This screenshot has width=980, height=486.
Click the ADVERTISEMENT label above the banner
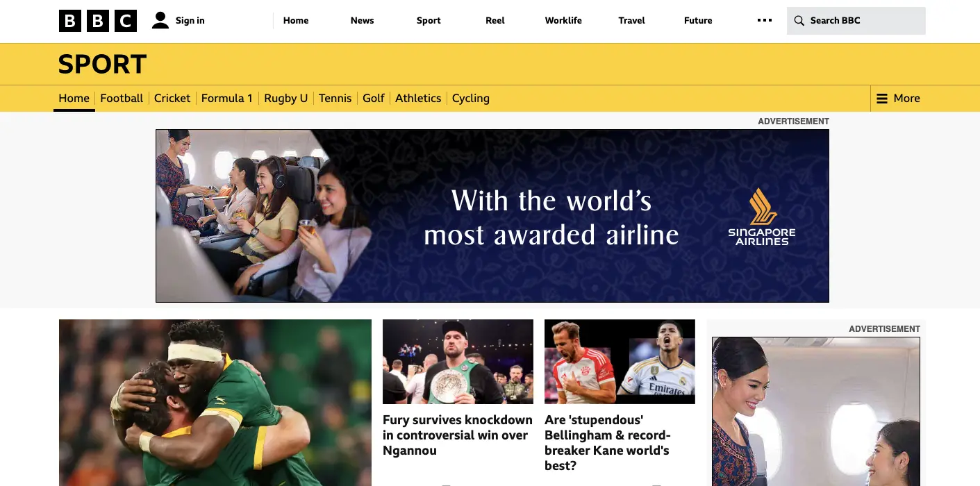(x=793, y=121)
